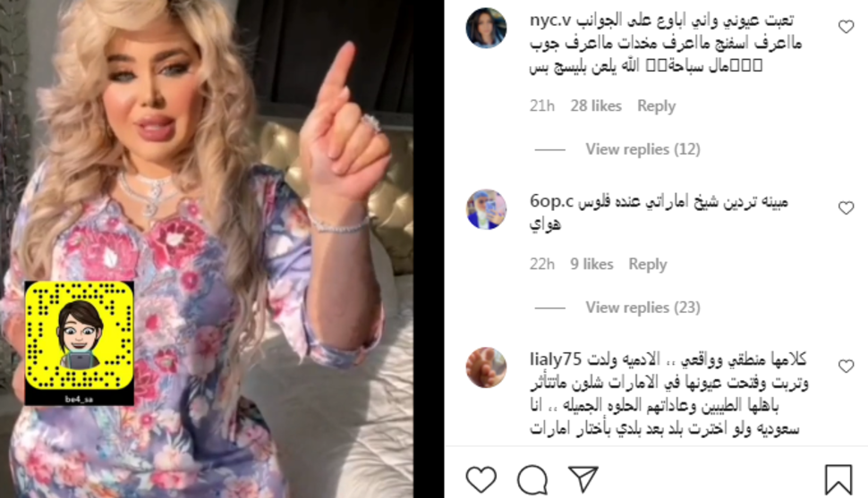Open 6op.c's profile avatar
868x498 pixels.
click(486, 209)
